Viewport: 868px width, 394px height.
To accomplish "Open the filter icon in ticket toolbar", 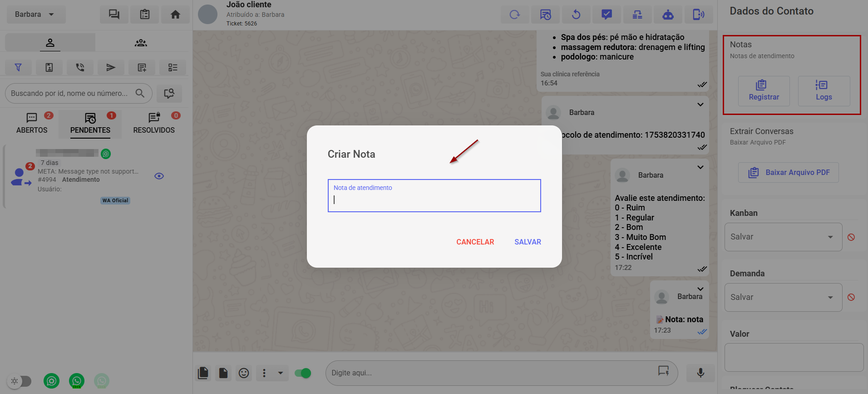I will pyautogui.click(x=18, y=67).
